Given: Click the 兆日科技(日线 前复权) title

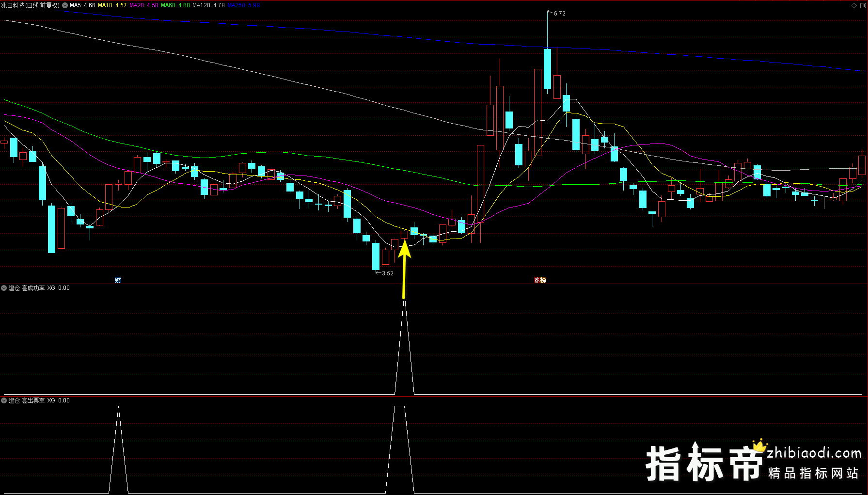Looking at the screenshot, I should pyautogui.click(x=30, y=5).
